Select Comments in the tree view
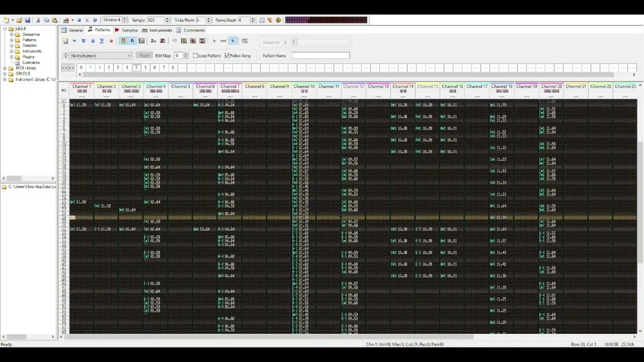644x362 pixels. click(31, 62)
